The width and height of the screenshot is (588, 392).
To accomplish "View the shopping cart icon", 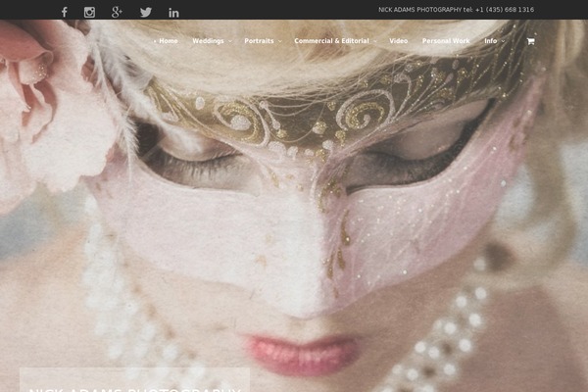I will tap(530, 41).
